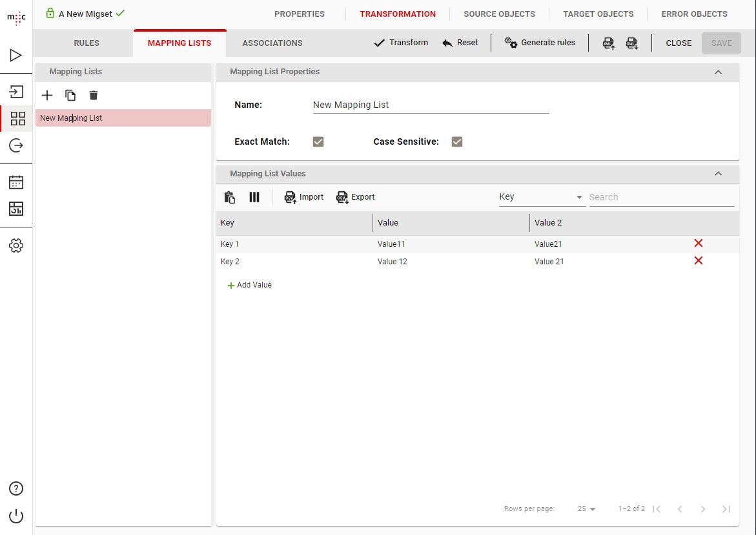The width and height of the screenshot is (756, 535).
Task: Delete the Key 1 row
Action: pos(698,244)
